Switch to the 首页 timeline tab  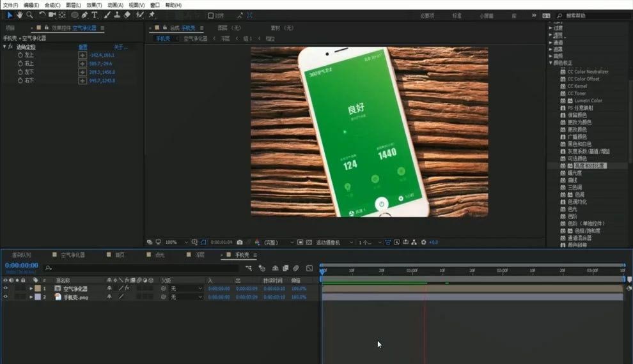coord(120,255)
